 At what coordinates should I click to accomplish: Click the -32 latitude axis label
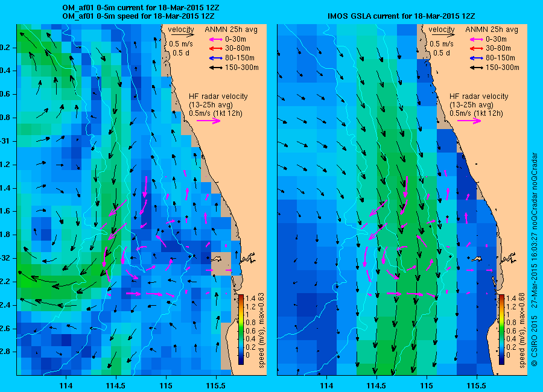click(x=5, y=258)
